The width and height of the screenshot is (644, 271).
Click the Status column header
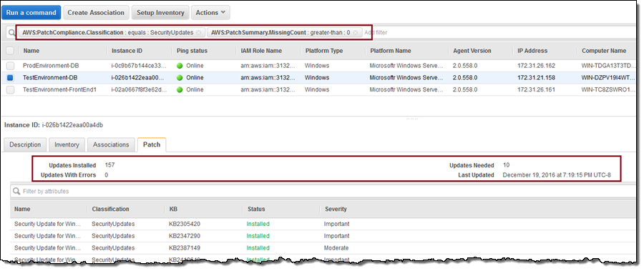coord(256,209)
